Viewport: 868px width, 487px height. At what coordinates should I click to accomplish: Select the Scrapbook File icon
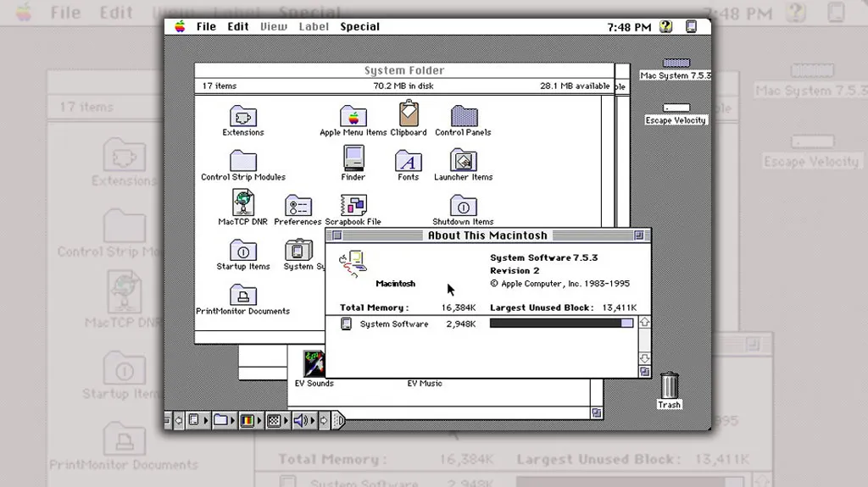point(353,205)
